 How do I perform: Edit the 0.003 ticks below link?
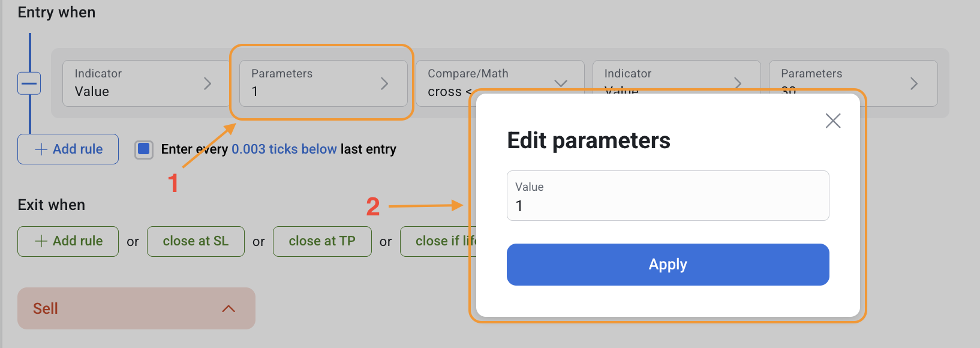coord(284,149)
